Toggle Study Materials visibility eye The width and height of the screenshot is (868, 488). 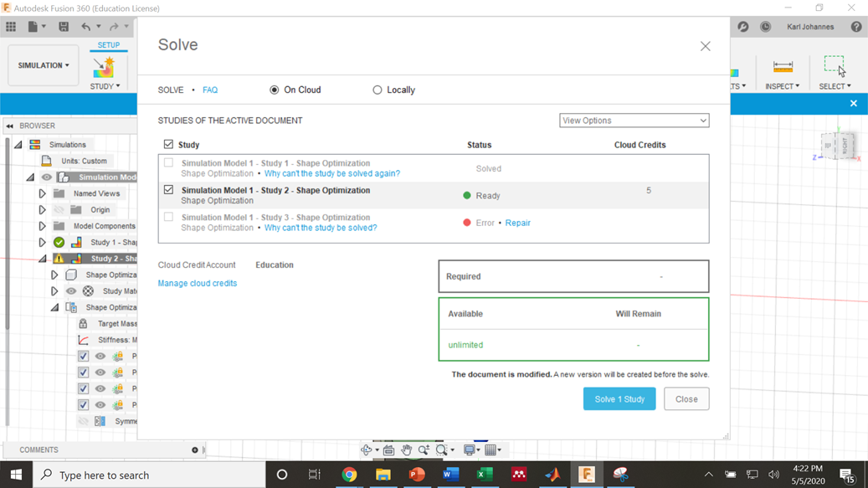71,291
